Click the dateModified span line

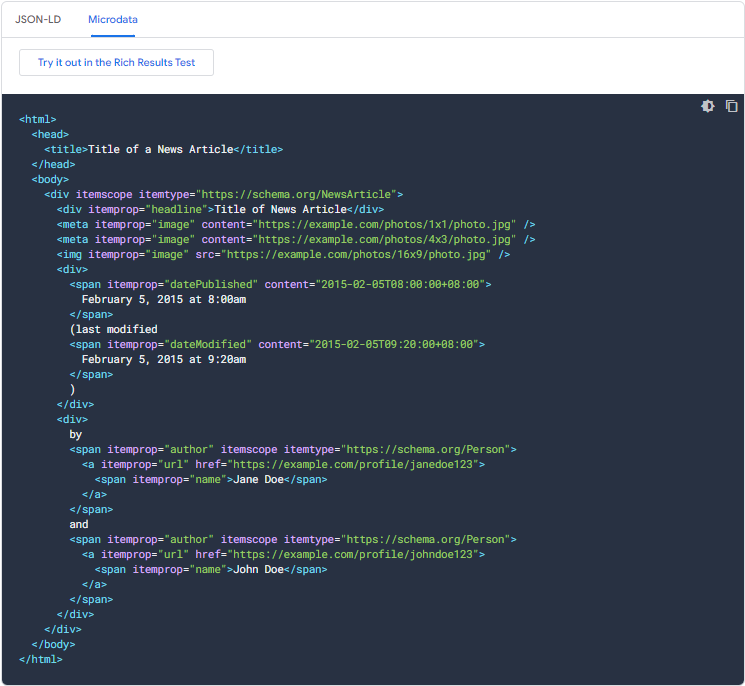[277, 344]
